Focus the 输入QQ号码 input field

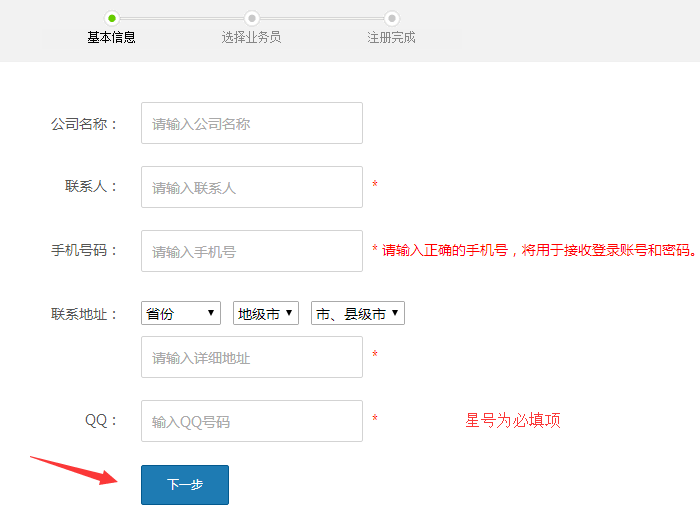(x=252, y=421)
